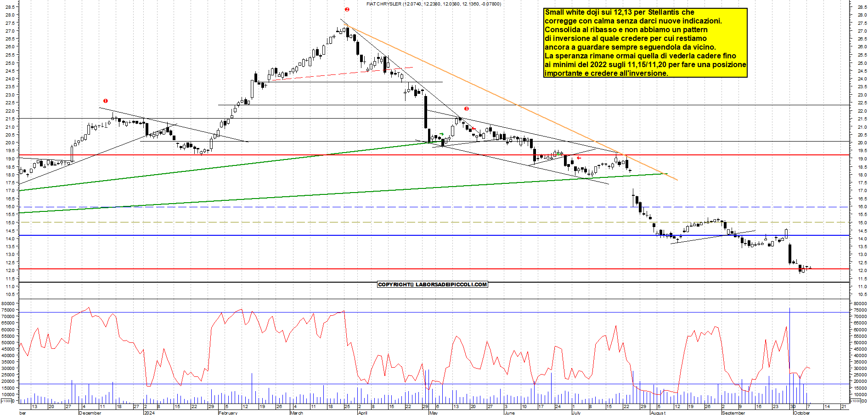
Task: Select the orange descending trendline
Action: click(510, 101)
